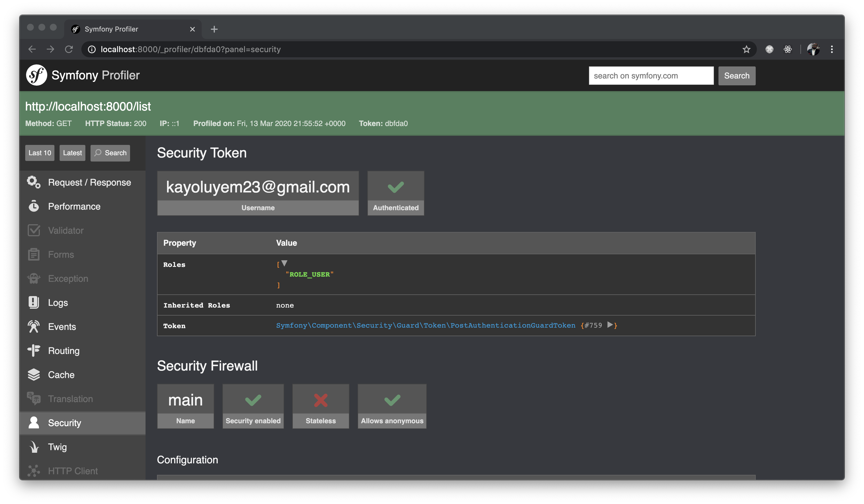Open the Security panel in sidebar
The image size is (864, 504).
(64, 423)
